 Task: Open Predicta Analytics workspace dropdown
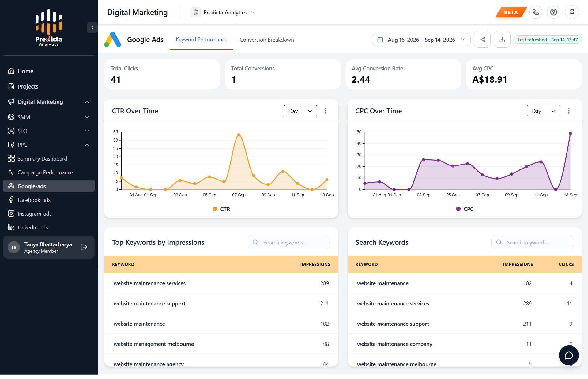(223, 13)
